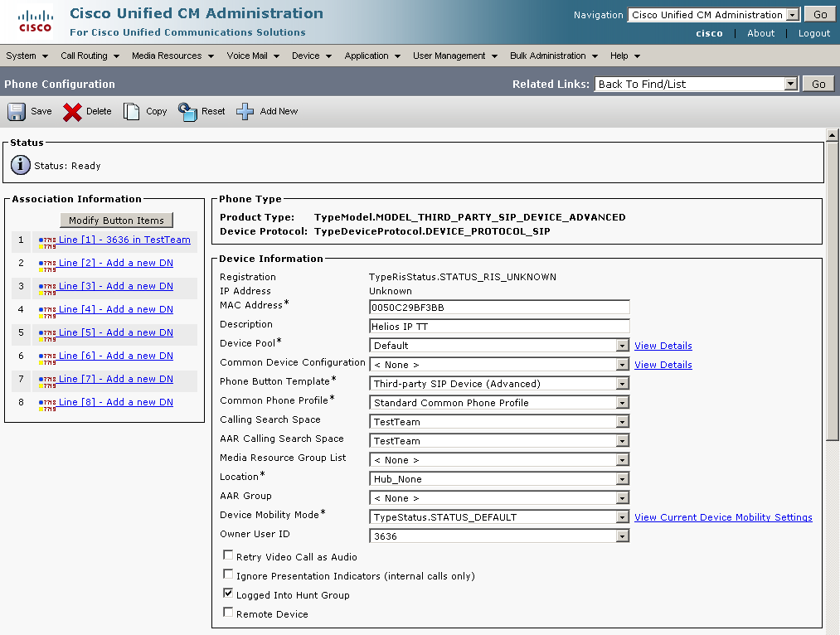Enable Retry Video Call as Audio

(x=228, y=555)
